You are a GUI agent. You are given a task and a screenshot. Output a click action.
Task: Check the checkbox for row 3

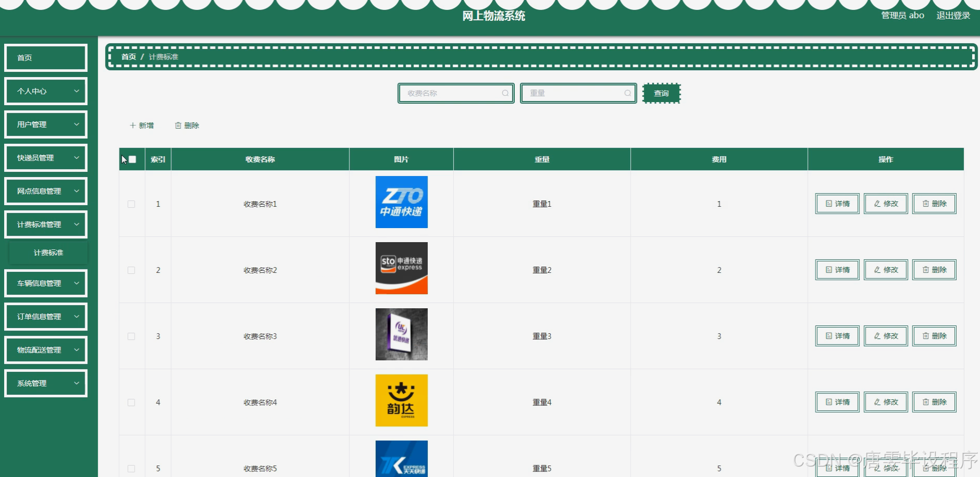131,336
